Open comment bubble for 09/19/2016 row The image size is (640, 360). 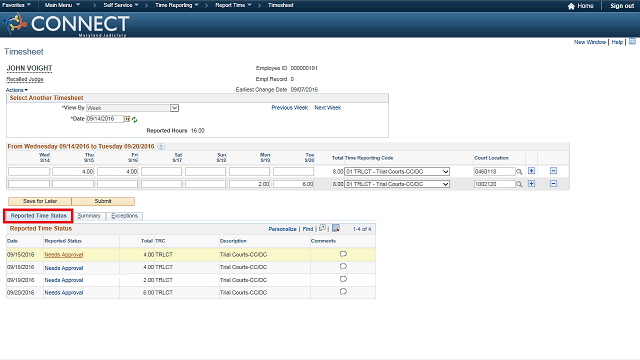pyautogui.click(x=343, y=279)
